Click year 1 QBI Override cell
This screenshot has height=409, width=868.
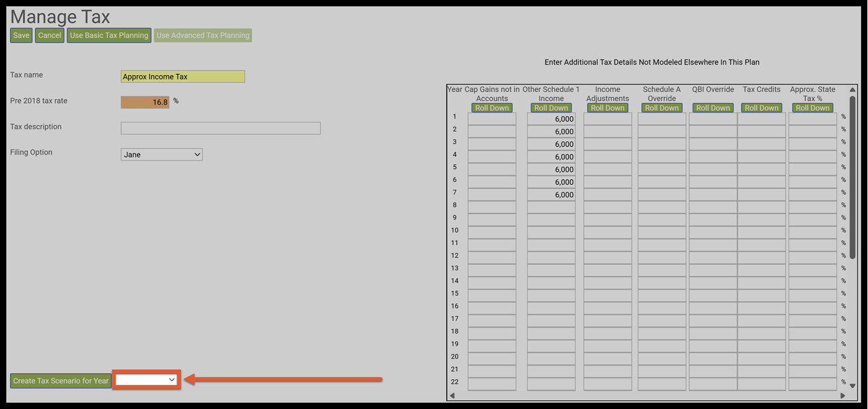[x=713, y=119]
